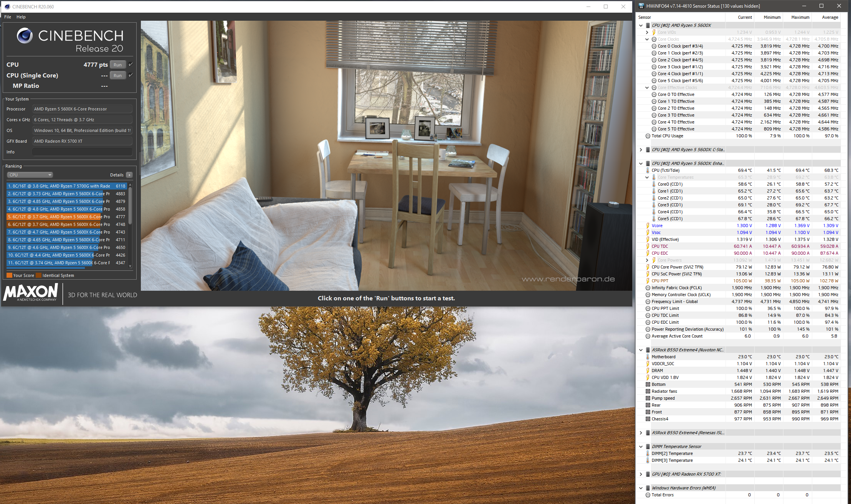Viewport: 851px width, 504px height.
Task: Click the Total CPU Usage circle icon
Action: (648, 136)
